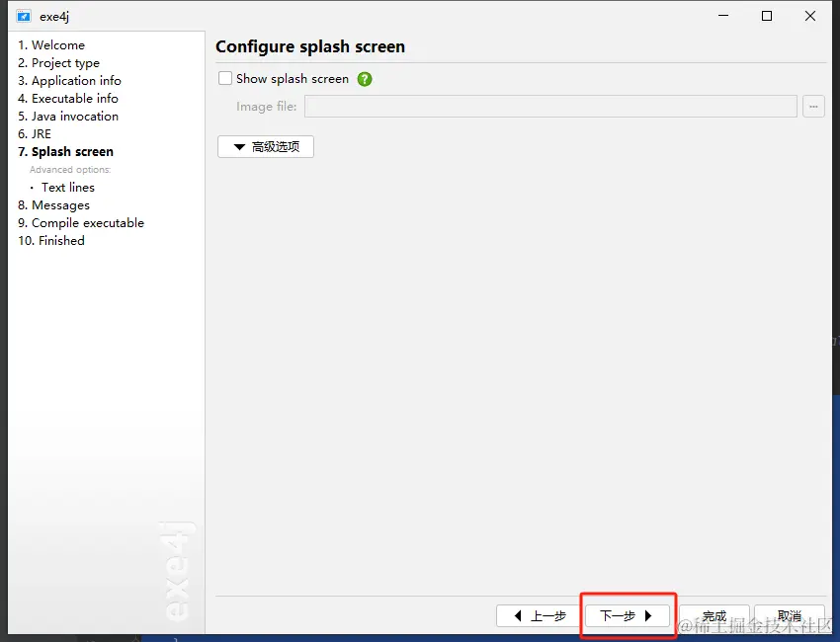Select step 6. JRE
The image size is (840, 642).
[x=35, y=134]
